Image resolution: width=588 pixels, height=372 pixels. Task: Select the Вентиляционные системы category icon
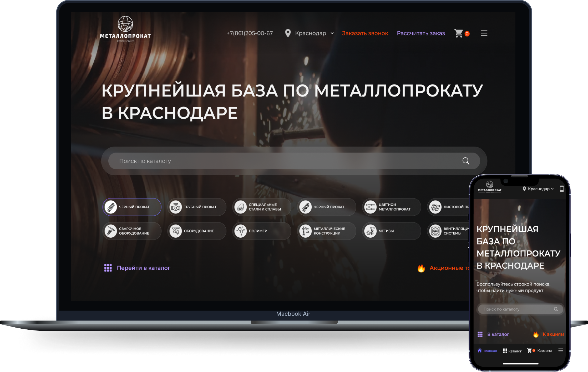click(x=436, y=231)
